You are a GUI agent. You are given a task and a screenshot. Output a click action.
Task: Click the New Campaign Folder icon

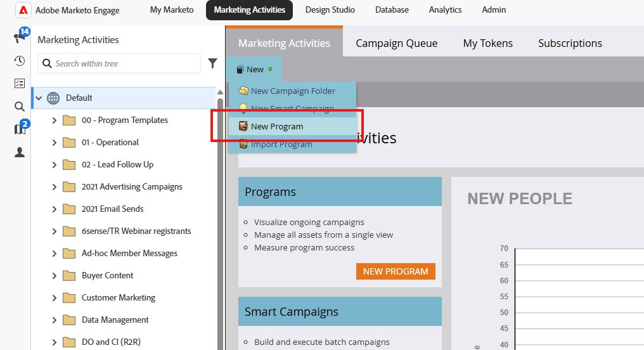(243, 91)
